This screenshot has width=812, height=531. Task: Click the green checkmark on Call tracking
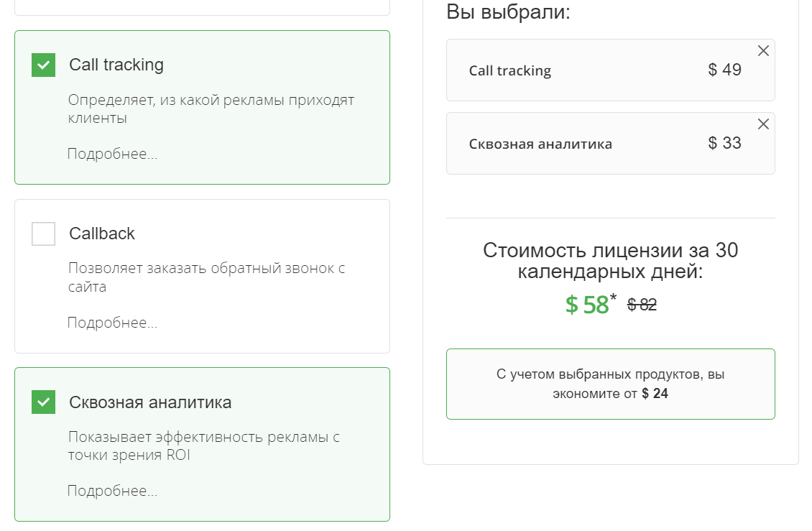[43, 65]
